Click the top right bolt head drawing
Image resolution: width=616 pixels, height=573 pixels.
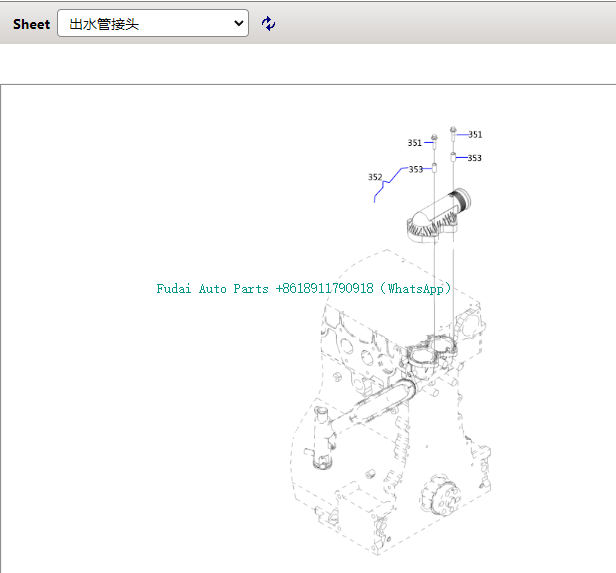coord(453,132)
